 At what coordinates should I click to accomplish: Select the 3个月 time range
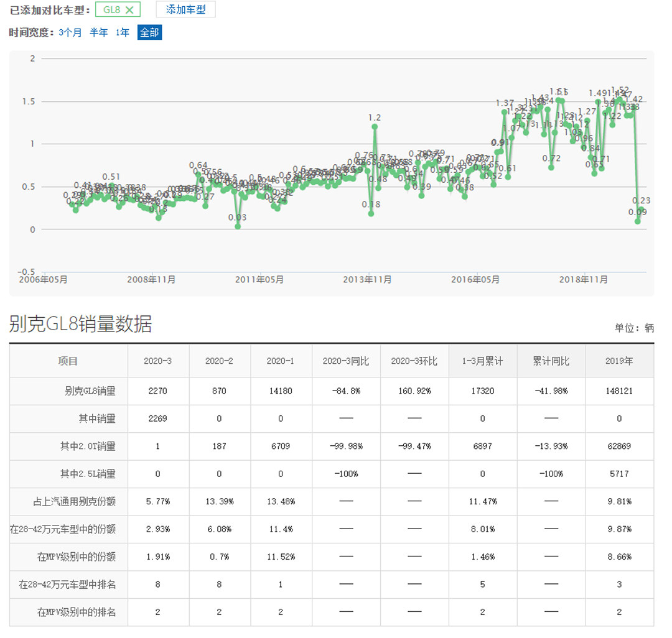pos(70,33)
